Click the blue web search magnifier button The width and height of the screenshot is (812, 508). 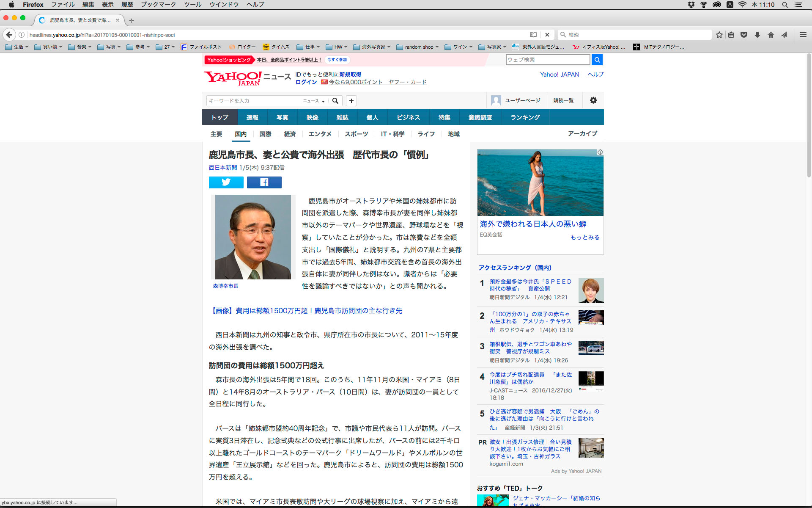pyautogui.click(x=597, y=60)
